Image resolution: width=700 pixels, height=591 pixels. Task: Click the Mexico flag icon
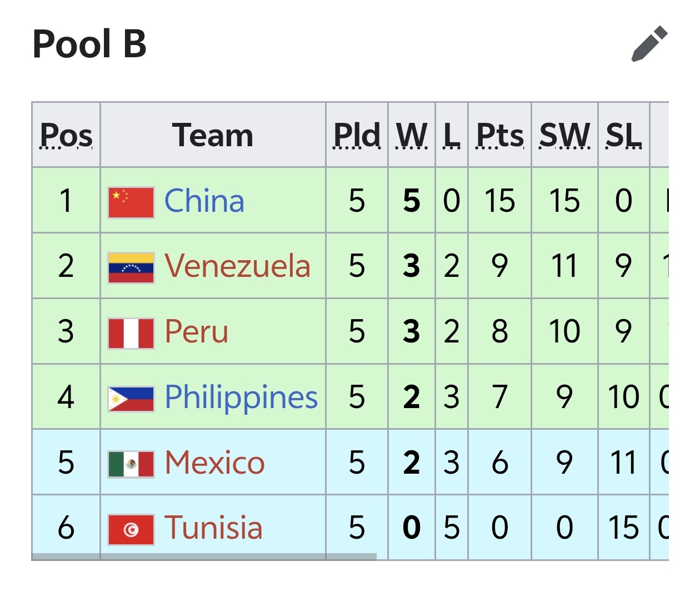click(x=131, y=464)
